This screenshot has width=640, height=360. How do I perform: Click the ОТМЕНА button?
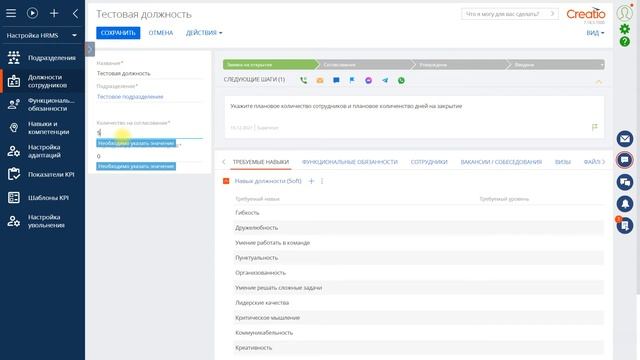161,33
